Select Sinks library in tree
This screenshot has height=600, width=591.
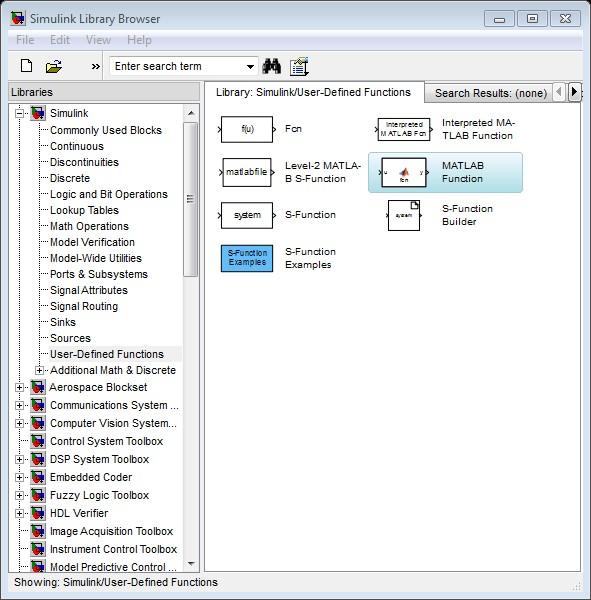(x=63, y=322)
